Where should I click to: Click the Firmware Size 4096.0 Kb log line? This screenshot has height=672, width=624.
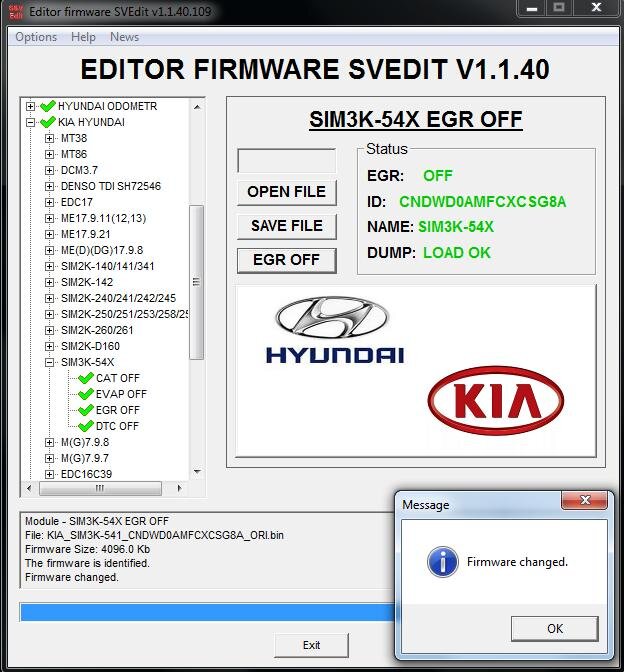click(87, 549)
